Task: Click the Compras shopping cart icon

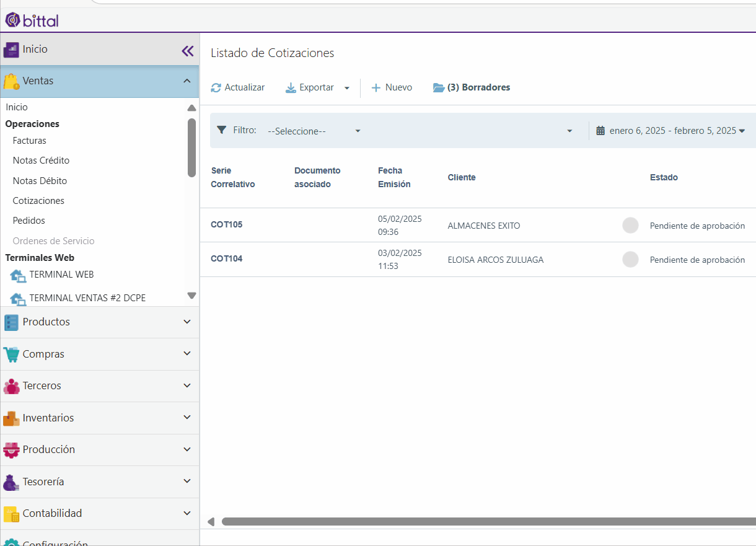Action: (x=11, y=354)
